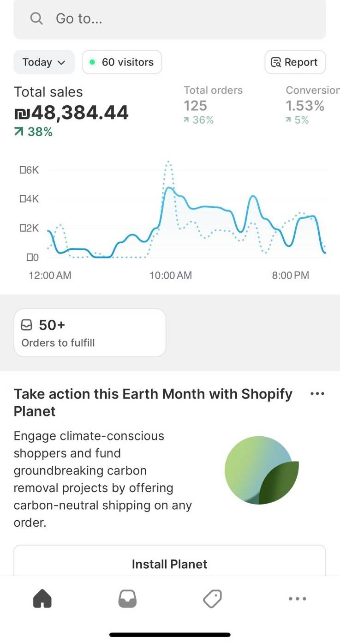Open the 60 visitors live view
This screenshot has height=644, width=340.
point(122,62)
